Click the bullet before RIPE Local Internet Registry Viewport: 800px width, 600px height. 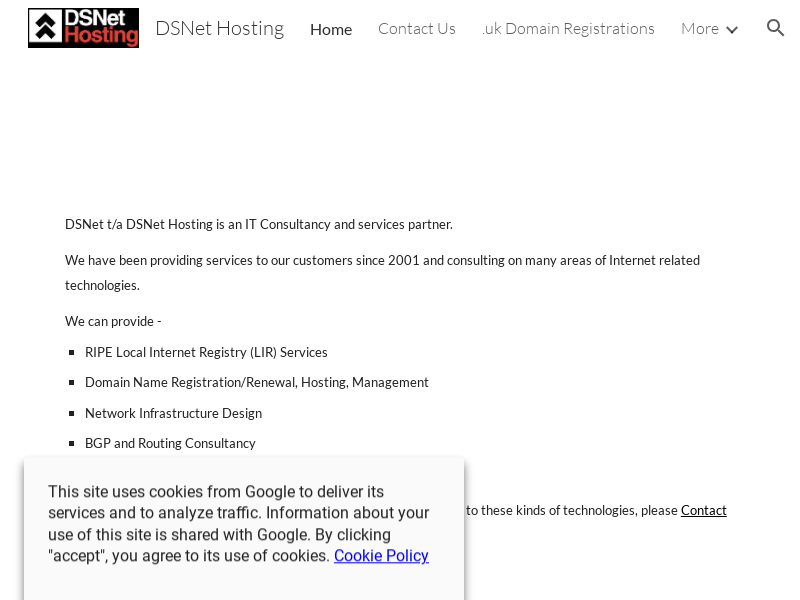click(73, 353)
